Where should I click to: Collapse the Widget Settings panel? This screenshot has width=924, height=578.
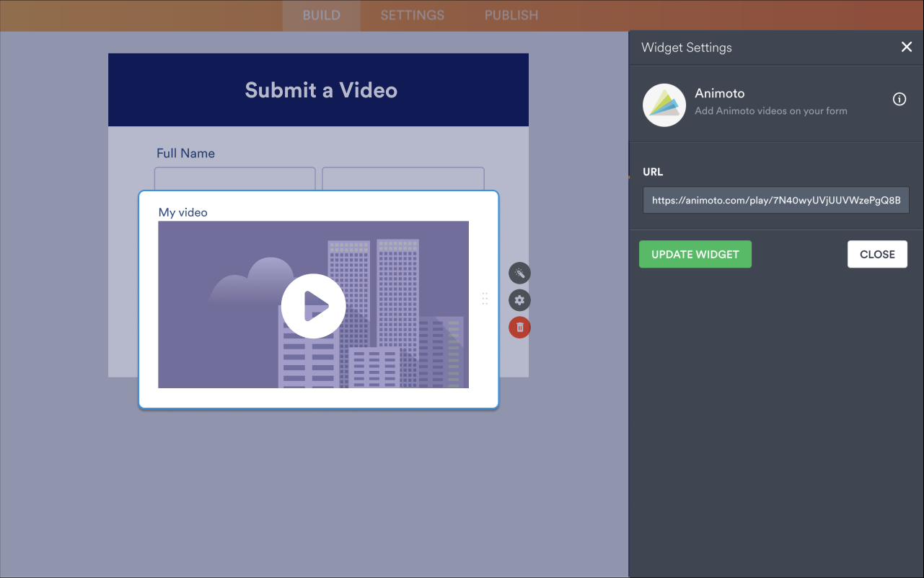tap(877, 254)
